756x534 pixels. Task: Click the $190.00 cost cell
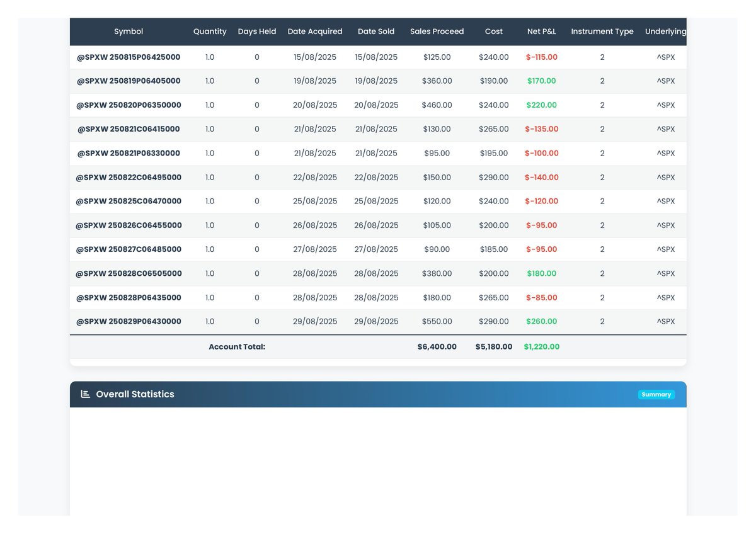(x=494, y=81)
